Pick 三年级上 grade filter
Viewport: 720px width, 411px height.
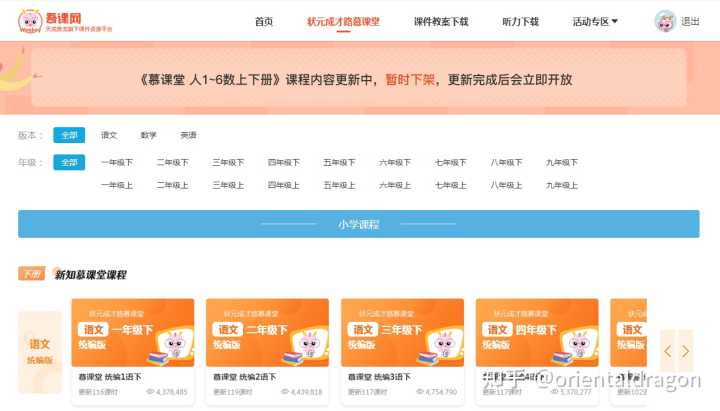[x=228, y=186]
